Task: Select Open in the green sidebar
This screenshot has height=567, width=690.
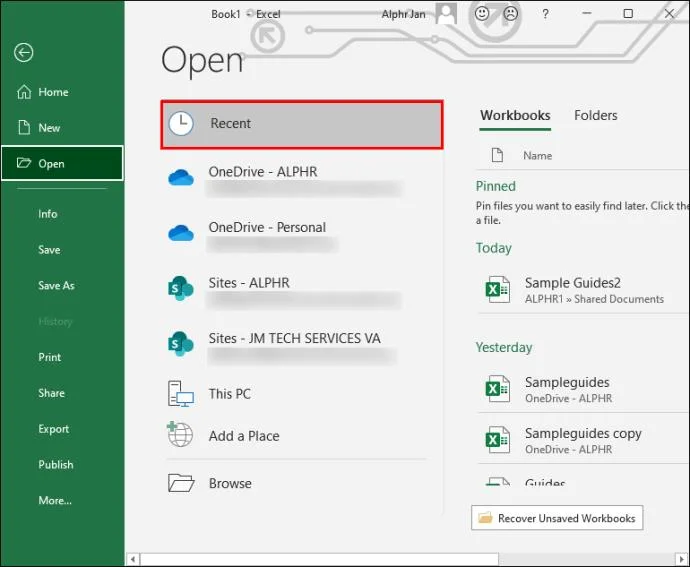Action: [x=62, y=163]
